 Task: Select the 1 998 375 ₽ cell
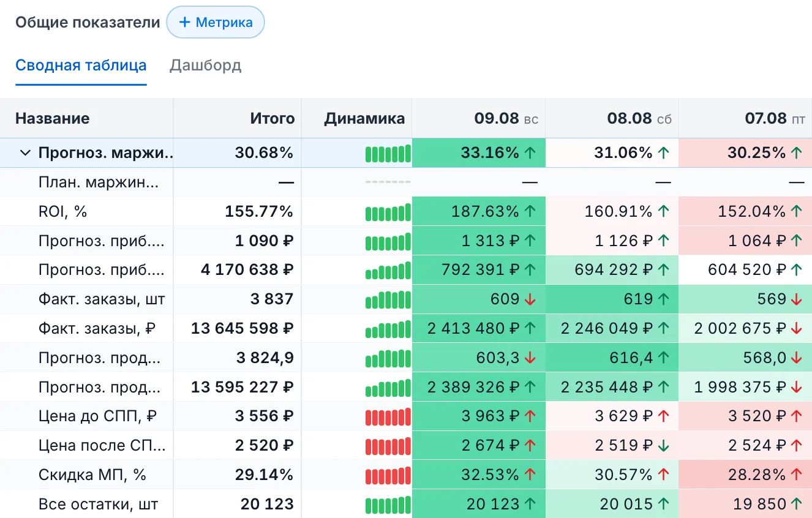coord(745,388)
